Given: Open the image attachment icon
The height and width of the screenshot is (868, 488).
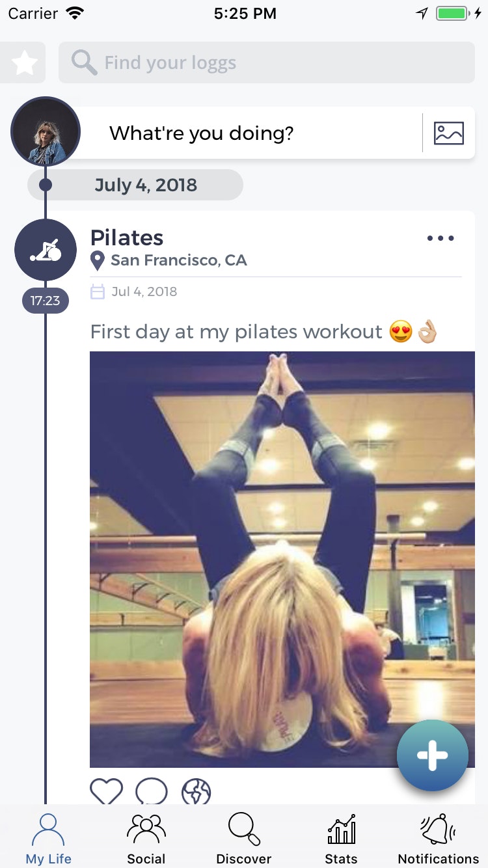Looking at the screenshot, I should pos(449,133).
